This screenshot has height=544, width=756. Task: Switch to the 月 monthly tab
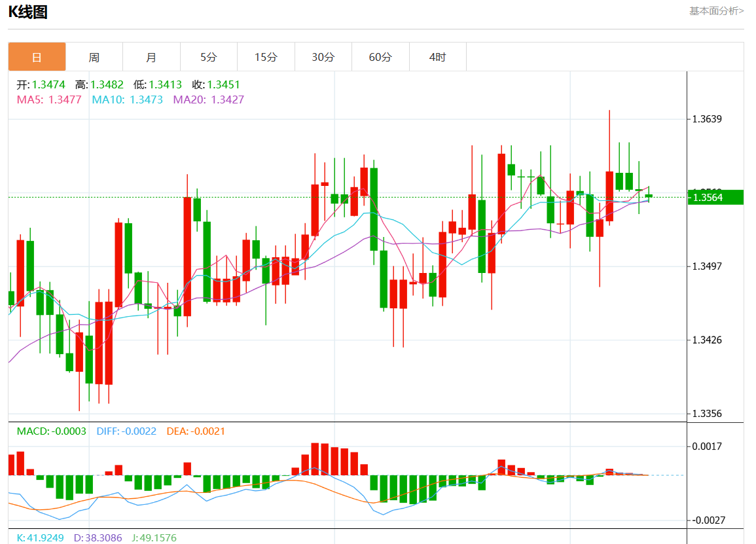click(x=151, y=57)
